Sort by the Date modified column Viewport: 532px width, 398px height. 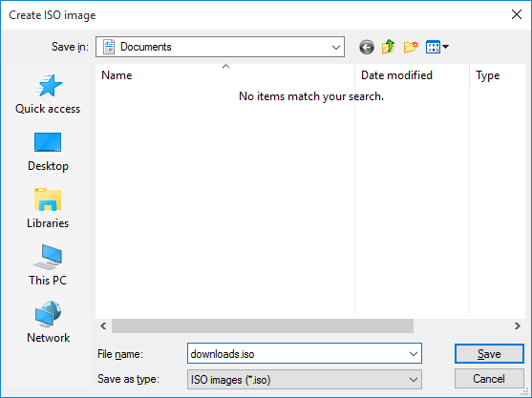413,75
